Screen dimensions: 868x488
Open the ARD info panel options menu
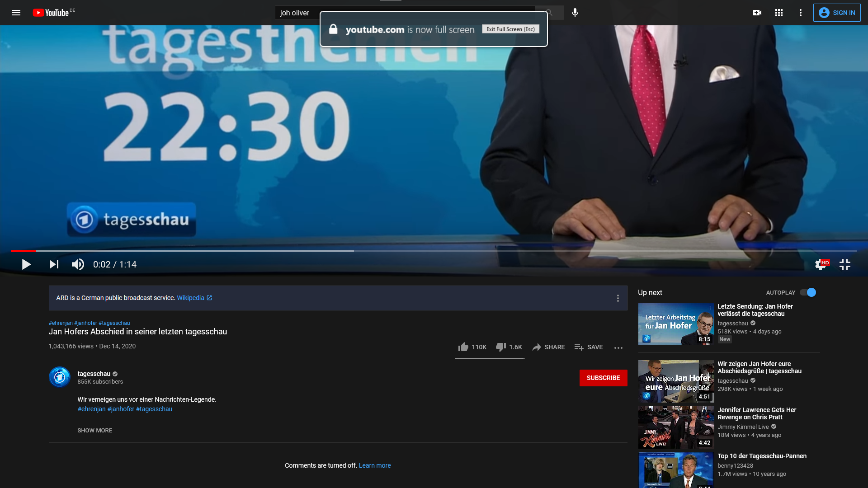pos(618,298)
